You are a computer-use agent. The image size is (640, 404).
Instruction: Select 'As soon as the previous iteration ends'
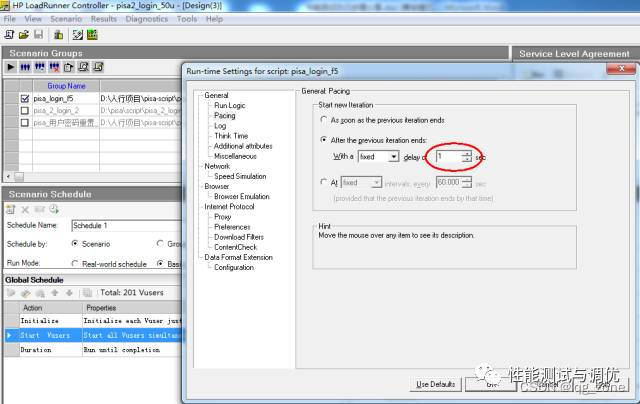[x=324, y=120]
